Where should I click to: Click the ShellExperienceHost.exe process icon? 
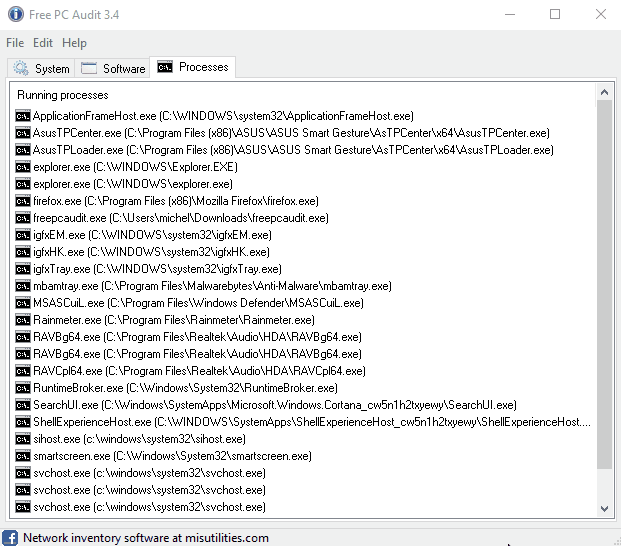[23, 422]
